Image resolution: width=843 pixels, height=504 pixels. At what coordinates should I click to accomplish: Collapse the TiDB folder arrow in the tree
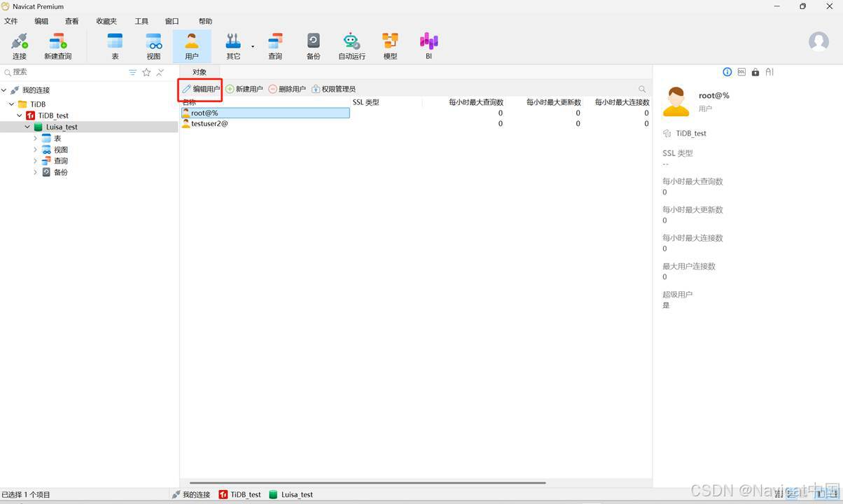point(12,104)
